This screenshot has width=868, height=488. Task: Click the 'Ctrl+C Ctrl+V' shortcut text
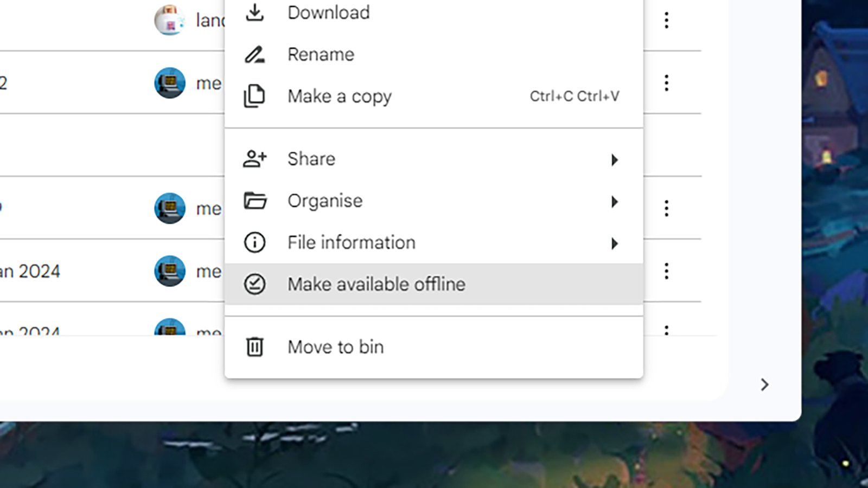point(575,96)
